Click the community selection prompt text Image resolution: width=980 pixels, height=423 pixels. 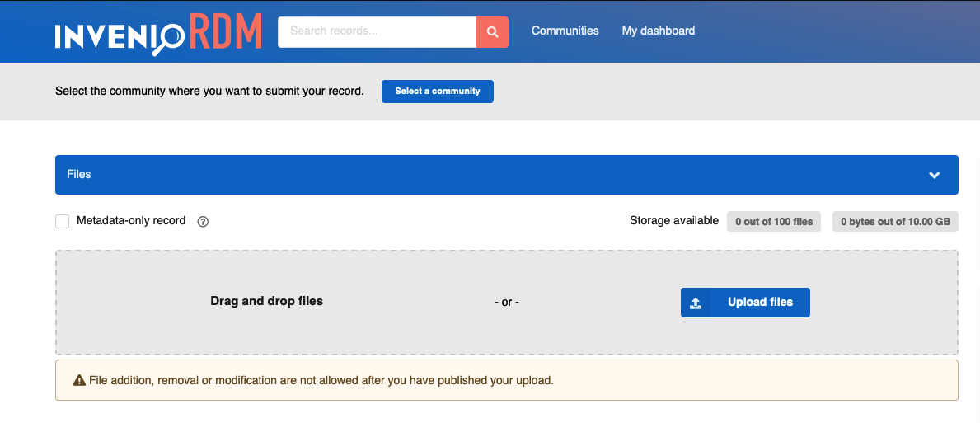pos(209,92)
